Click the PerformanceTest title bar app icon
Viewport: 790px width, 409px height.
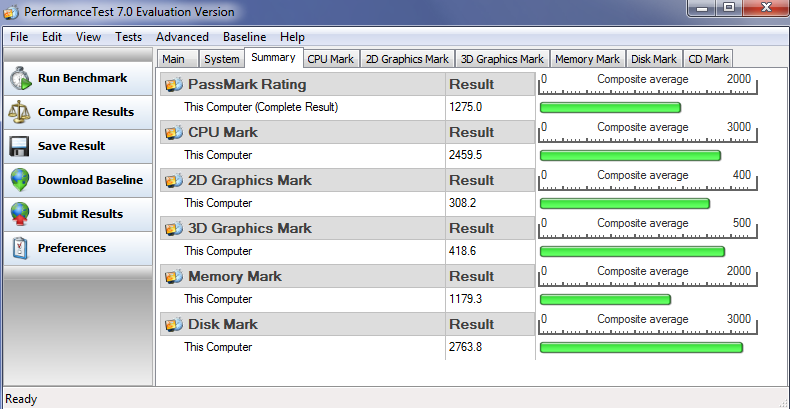[11, 12]
